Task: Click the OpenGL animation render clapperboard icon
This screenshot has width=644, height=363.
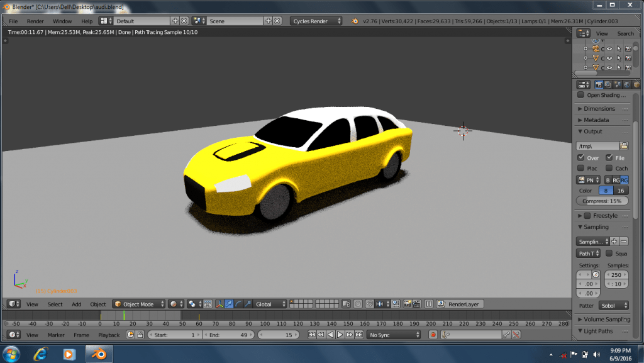Action: 418,304
